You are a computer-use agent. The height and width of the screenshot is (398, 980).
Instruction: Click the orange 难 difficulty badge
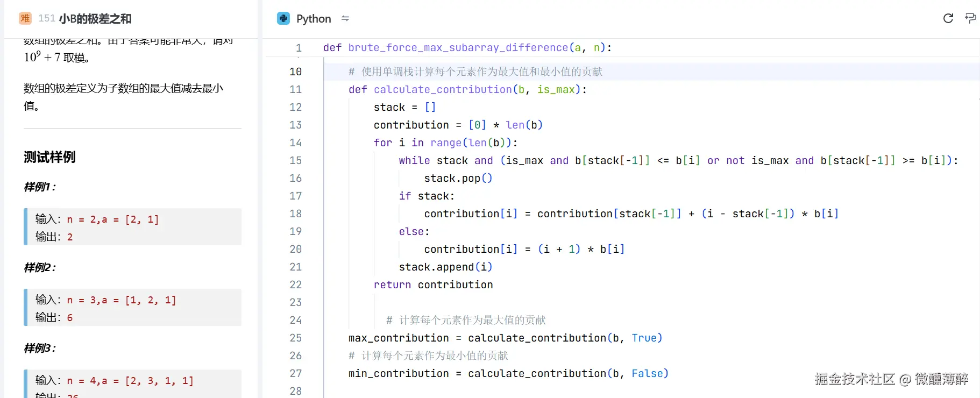point(25,18)
